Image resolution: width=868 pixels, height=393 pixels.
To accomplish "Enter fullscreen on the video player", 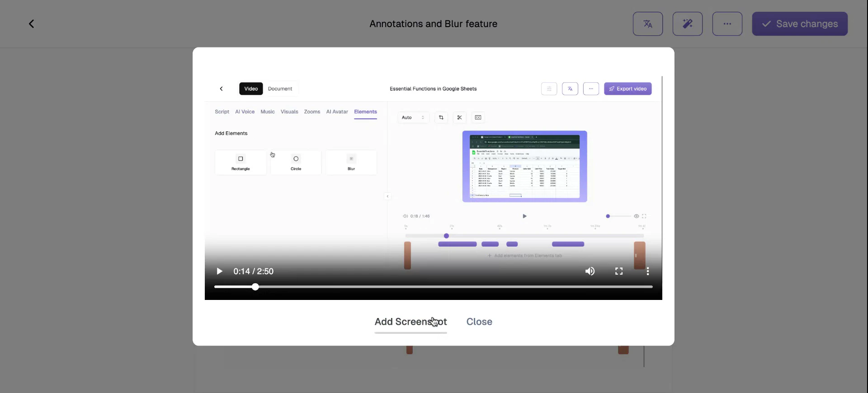I will tap(619, 271).
